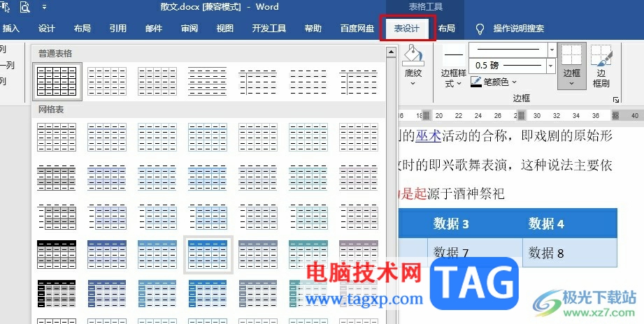Open the Customize Quick Access Toolbar arrow

click(44, 7)
